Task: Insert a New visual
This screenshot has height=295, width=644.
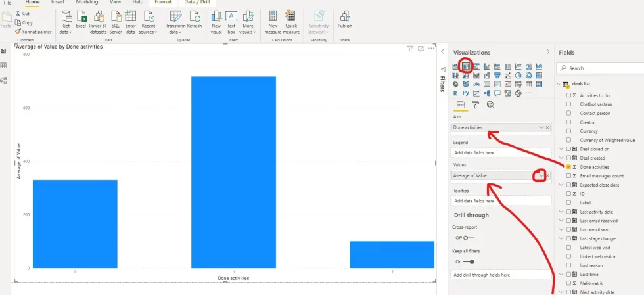Action: click(216, 22)
